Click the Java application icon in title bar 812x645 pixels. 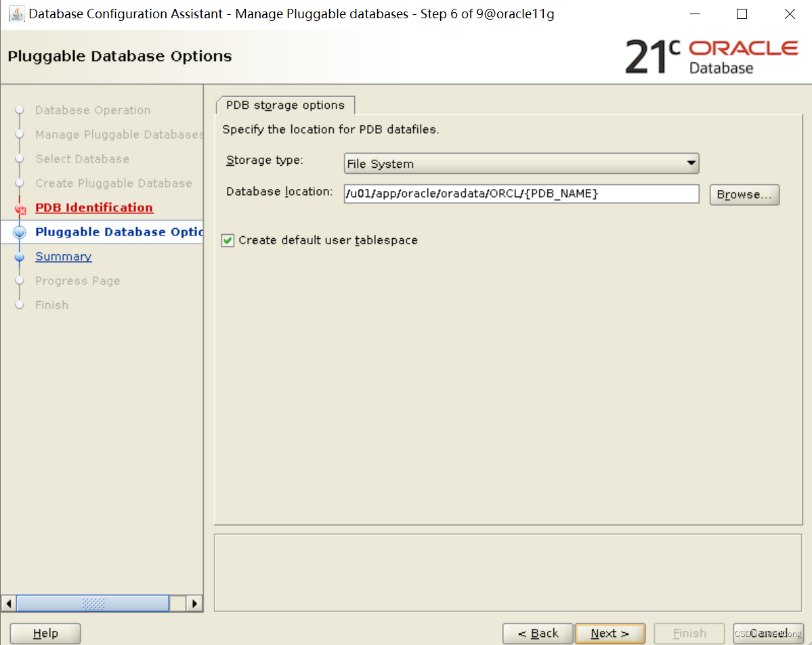16,14
